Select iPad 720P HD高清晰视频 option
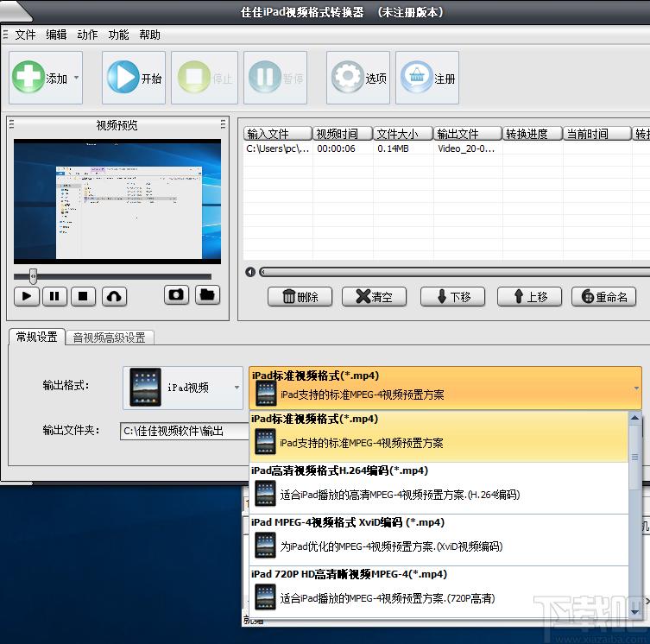This screenshot has height=644, width=650. pos(439,591)
